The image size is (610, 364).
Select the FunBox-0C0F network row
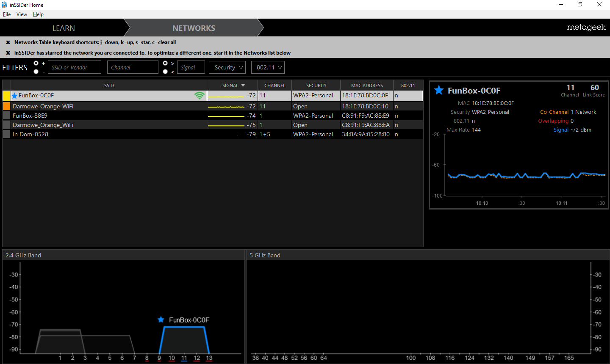click(213, 96)
